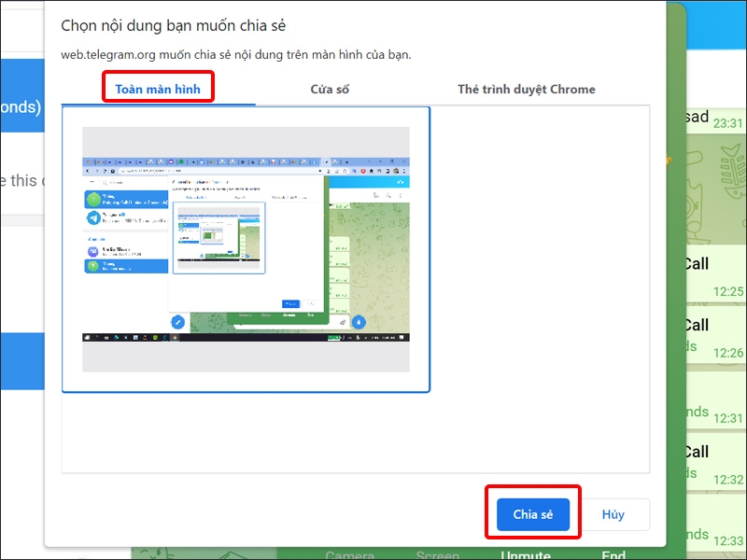Screen dimensions: 747x560
Task: Cancel sharing with the Hủy button
Action: click(x=613, y=514)
